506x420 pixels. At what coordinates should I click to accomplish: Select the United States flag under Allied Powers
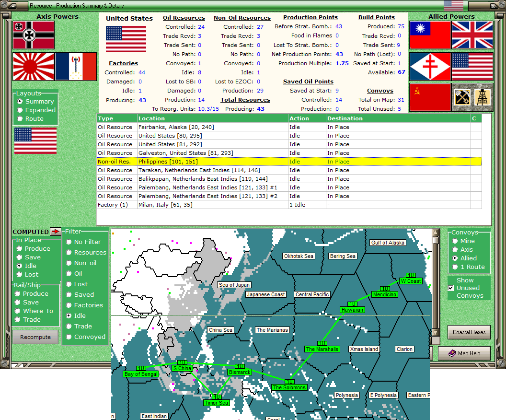[x=472, y=67]
